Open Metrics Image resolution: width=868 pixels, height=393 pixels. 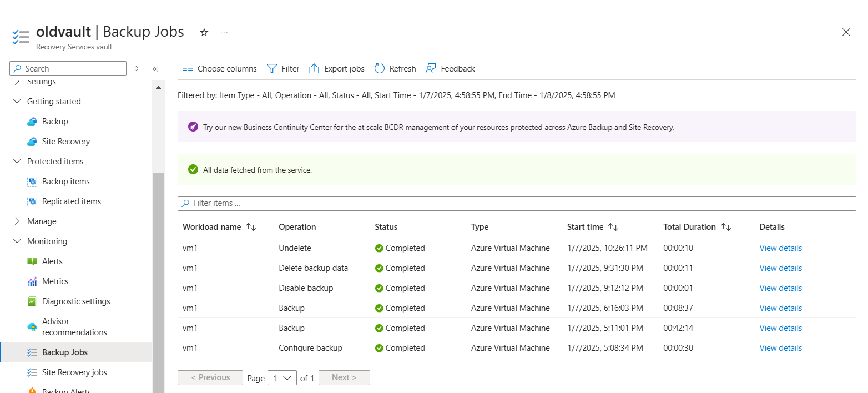coord(55,281)
